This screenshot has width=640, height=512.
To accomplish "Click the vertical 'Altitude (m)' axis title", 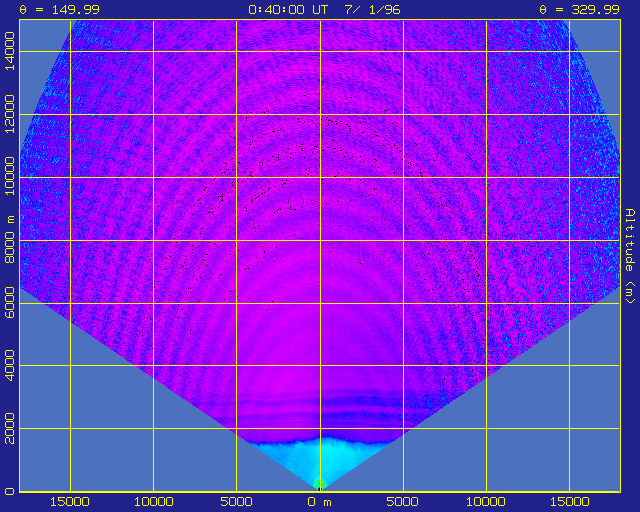I will pyautogui.click(x=630, y=256).
